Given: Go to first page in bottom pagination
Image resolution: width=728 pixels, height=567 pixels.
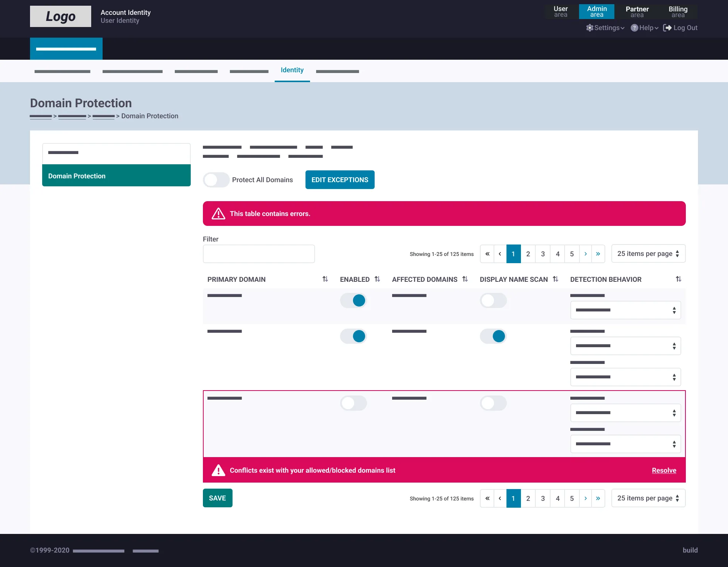Looking at the screenshot, I should [487, 498].
